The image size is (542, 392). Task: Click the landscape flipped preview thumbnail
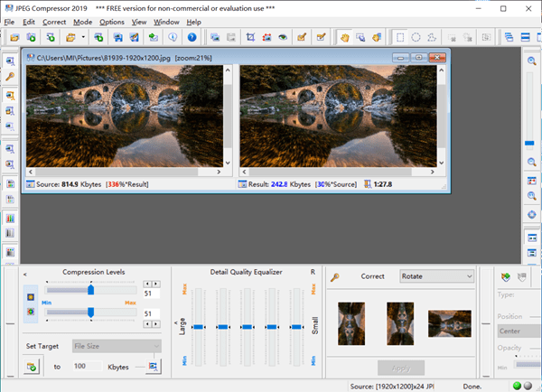click(x=449, y=323)
